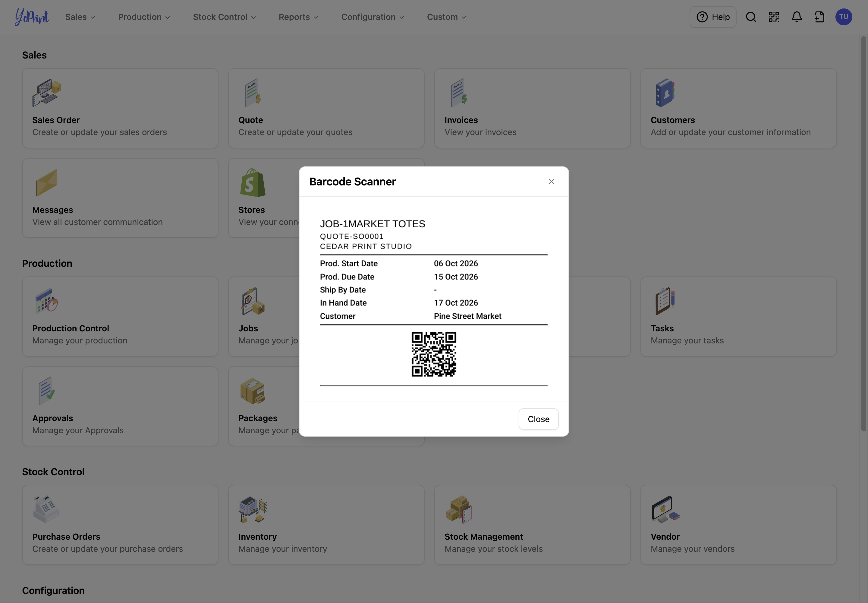Click the Pine Street Market customer value

coord(467,316)
